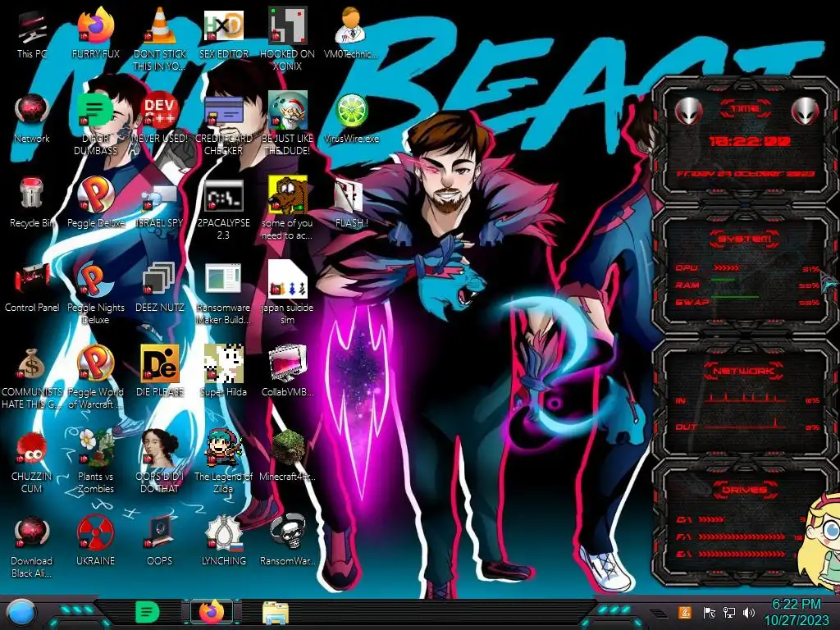
Task: Click the left alien head gadget logo
Action: tap(688, 111)
